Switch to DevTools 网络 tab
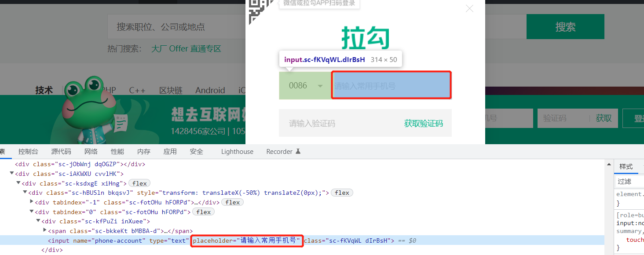This screenshot has width=644, height=255. (x=91, y=152)
